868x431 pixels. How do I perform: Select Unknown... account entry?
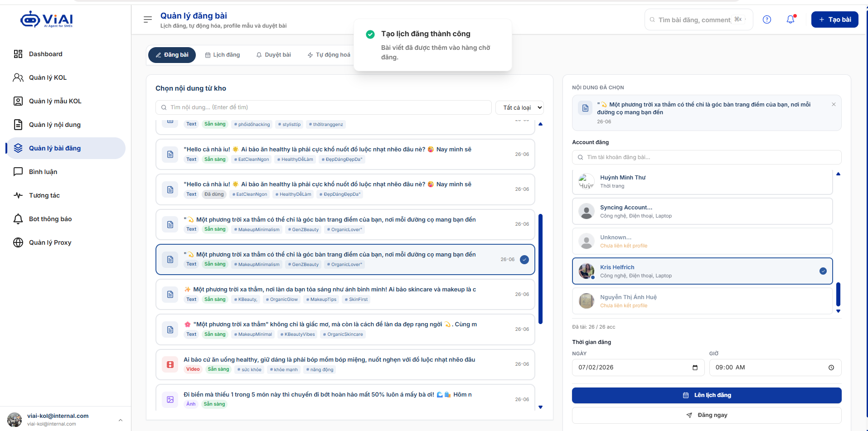click(x=703, y=241)
